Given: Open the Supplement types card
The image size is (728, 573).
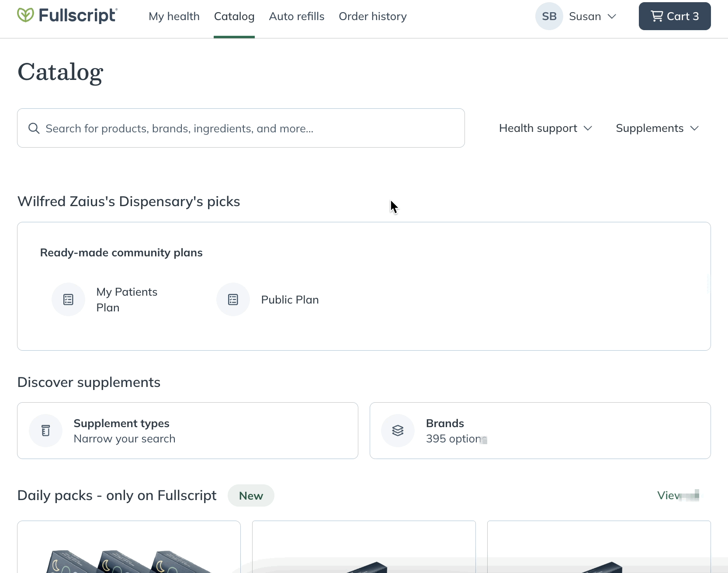Looking at the screenshot, I should pyautogui.click(x=187, y=431).
